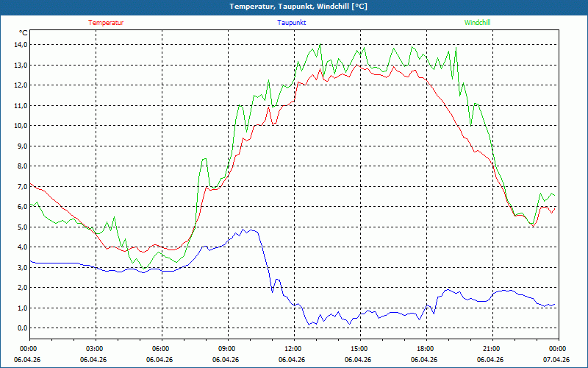
Task: Click the °C unit label
Action: [24, 33]
